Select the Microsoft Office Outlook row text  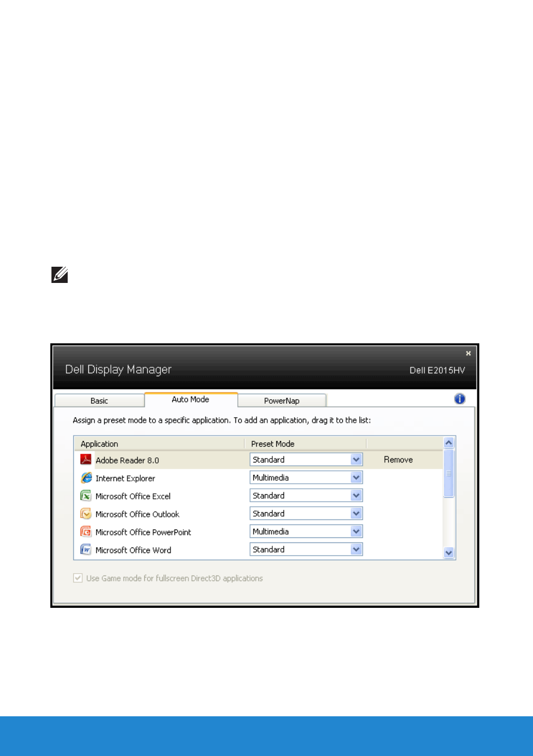(138, 514)
